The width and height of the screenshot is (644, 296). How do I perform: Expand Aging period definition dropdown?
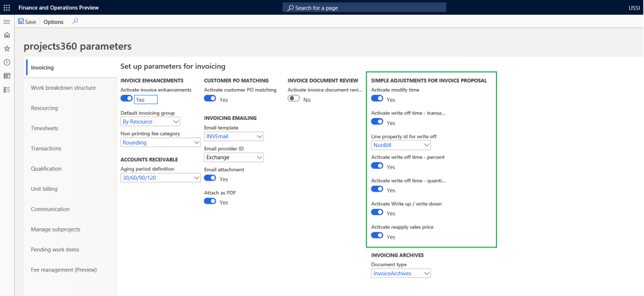click(160, 178)
